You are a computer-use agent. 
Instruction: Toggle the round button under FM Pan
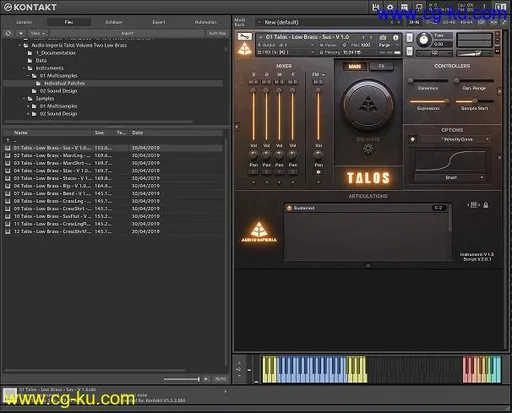tap(318, 172)
